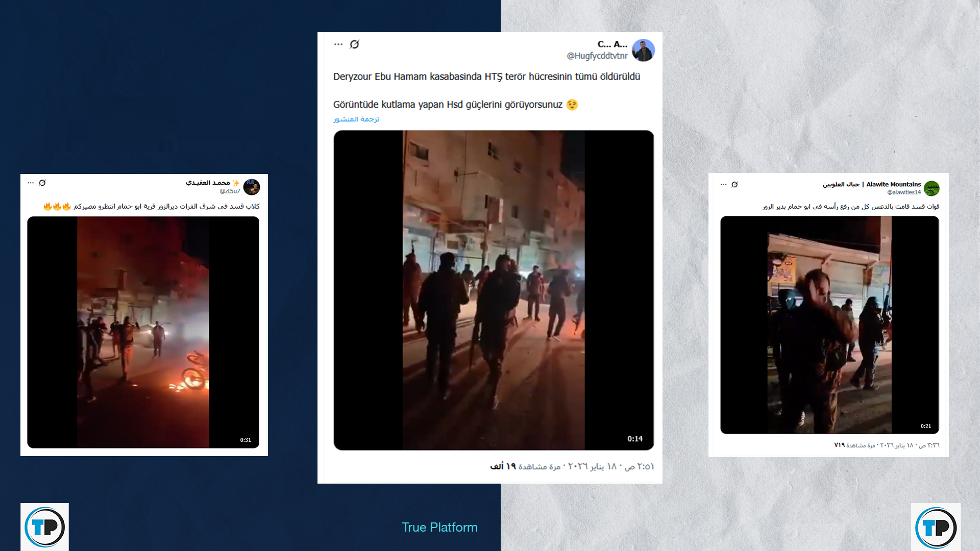The height and width of the screenshot is (551, 980).
Task: Open the Alawite Mountains profile avatar
Action: pyautogui.click(x=932, y=188)
